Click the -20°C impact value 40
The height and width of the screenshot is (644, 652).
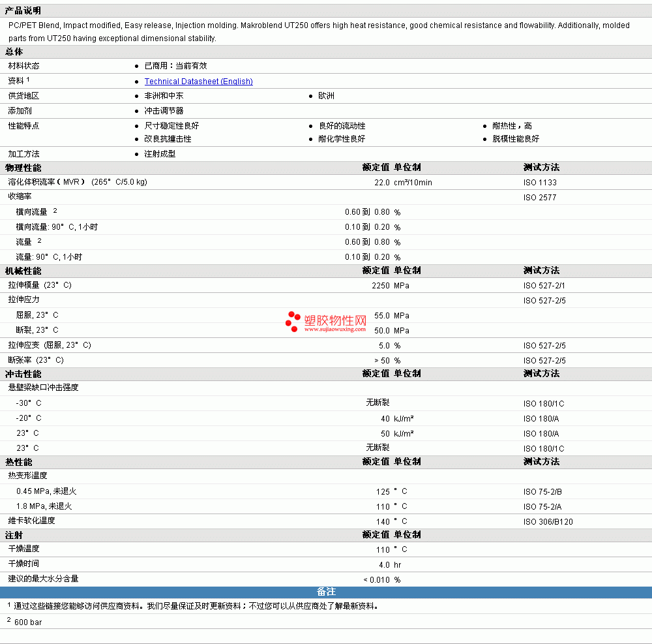pos(385,418)
